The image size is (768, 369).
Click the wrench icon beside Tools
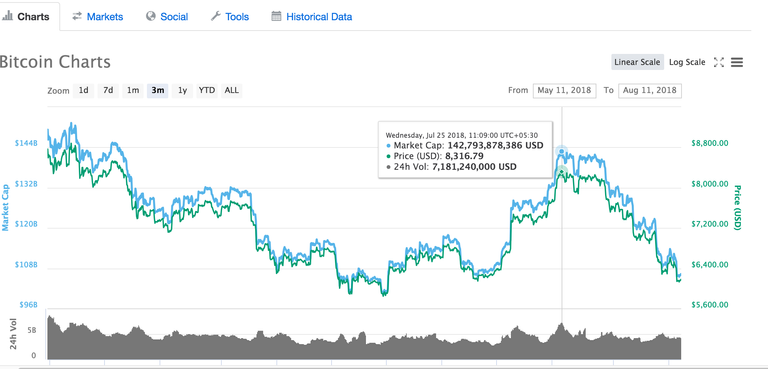tap(216, 17)
